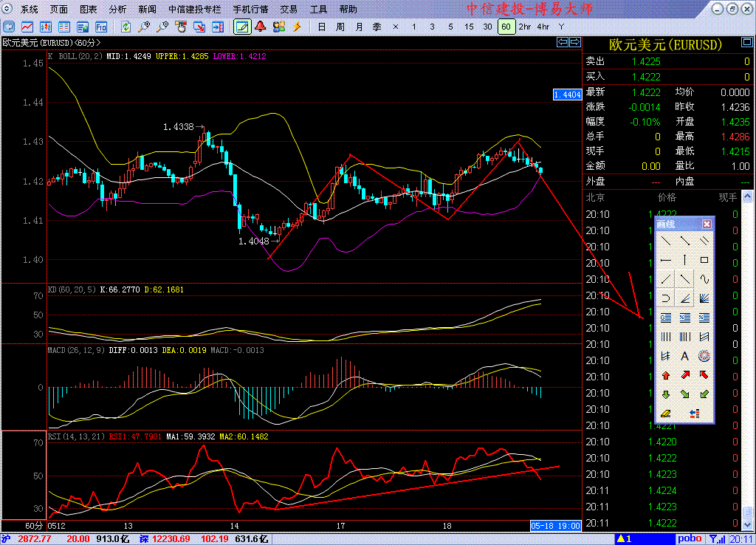Click the RSI(14,13,21) indicator label
Screen dimensions: 756x545
coord(76,436)
